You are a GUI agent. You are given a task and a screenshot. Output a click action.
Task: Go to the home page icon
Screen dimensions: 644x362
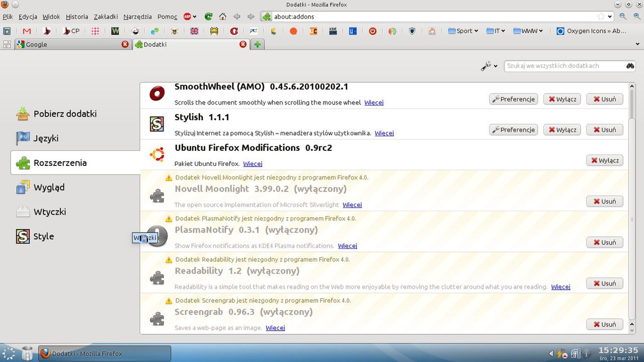222,17
